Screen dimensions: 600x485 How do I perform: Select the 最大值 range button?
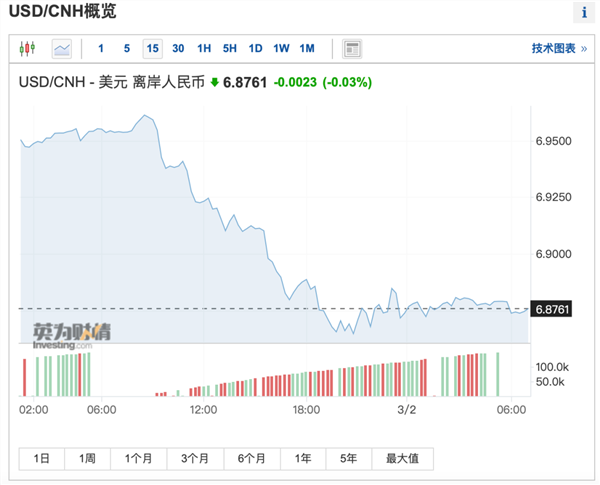pyautogui.click(x=402, y=458)
